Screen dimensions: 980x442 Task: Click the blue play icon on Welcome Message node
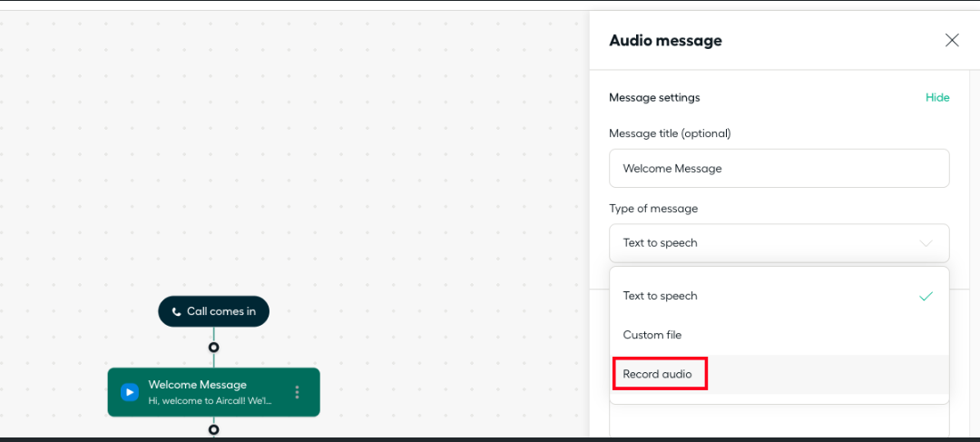[x=130, y=393]
